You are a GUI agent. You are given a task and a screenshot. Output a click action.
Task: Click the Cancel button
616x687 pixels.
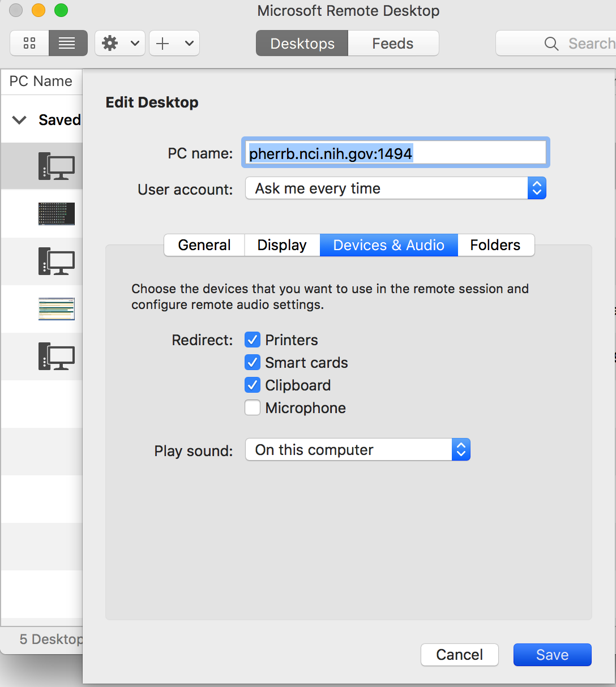click(x=460, y=655)
